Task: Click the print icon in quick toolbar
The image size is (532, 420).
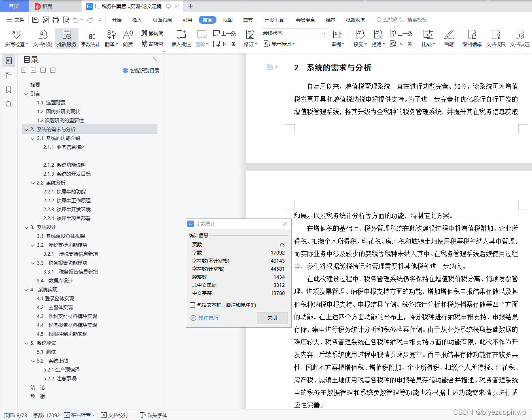Action: 56,20
